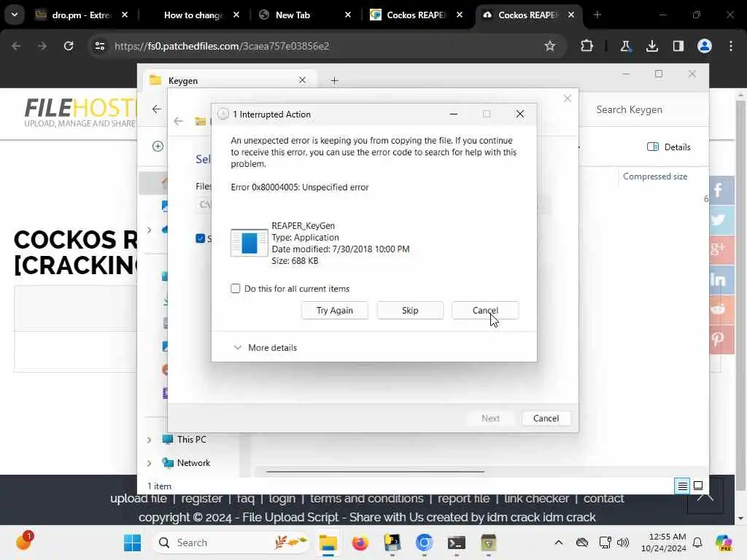Expand This PC in navigation tree
Screen dimensions: 747x560
(149, 440)
